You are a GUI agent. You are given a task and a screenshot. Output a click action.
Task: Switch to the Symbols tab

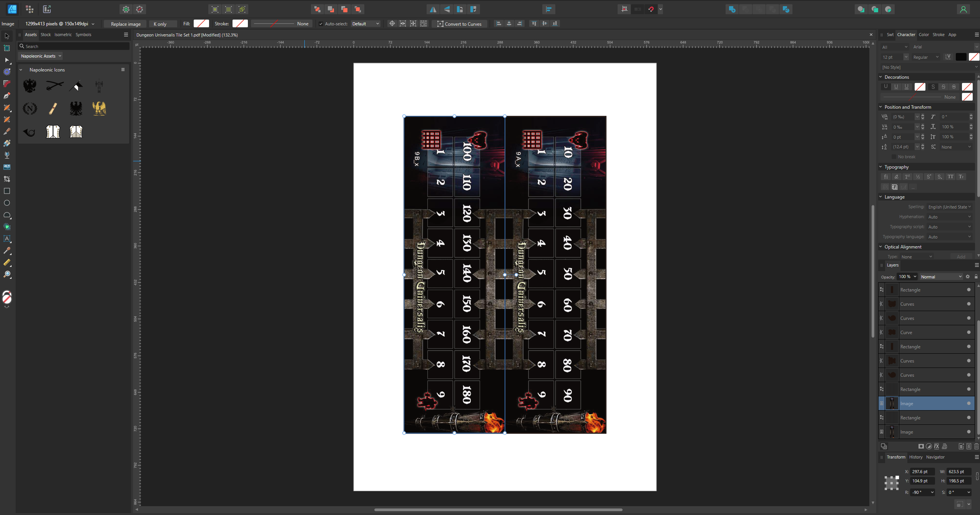[x=83, y=35]
